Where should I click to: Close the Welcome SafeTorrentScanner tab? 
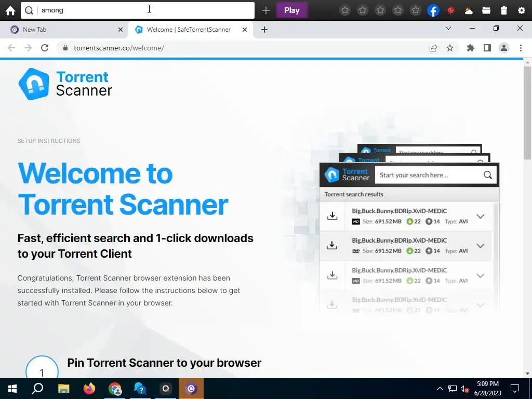[244, 30]
